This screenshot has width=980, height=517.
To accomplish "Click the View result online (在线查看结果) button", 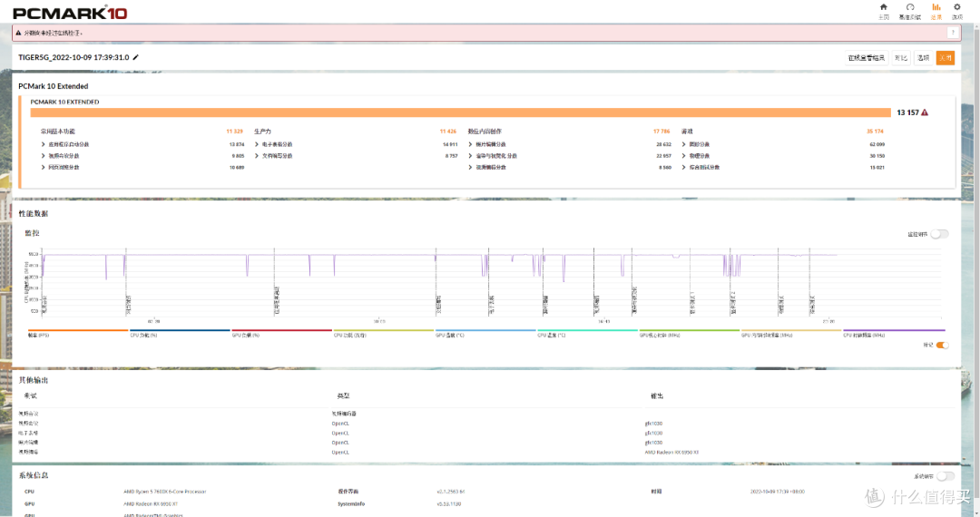I will (867, 57).
